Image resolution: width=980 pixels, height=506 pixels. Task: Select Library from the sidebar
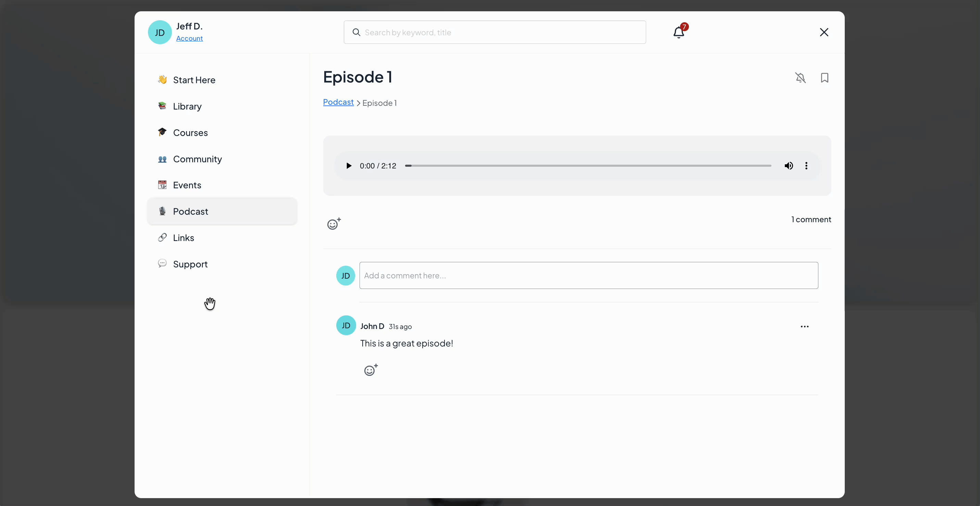(x=187, y=106)
